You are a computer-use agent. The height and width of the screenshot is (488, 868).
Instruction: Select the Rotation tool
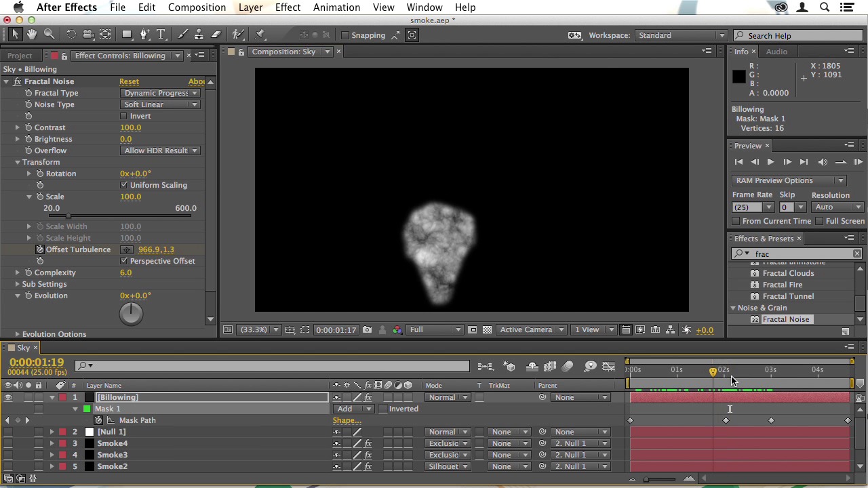coord(71,35)
